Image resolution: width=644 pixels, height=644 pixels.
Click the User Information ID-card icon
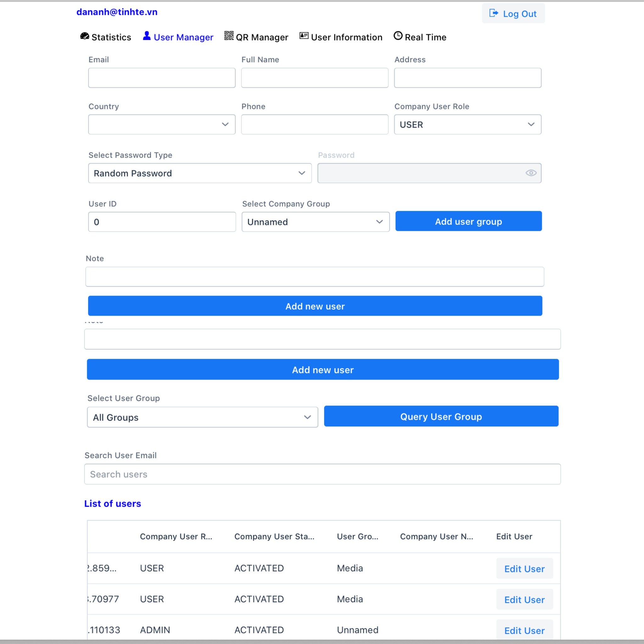[304, 36]
